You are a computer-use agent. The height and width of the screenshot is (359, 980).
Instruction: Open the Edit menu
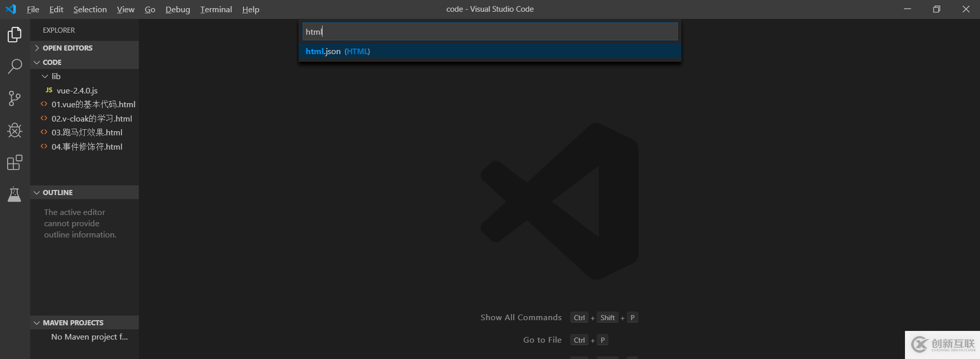click(56, 9)
